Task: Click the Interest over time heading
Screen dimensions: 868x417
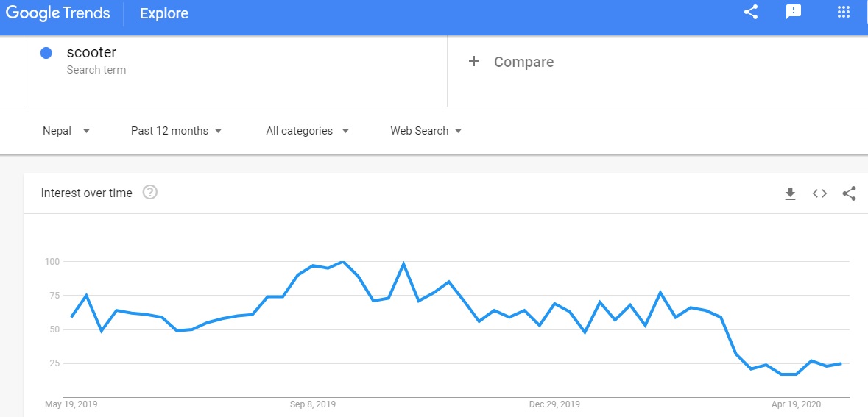Action: click(x=87, y=193)
